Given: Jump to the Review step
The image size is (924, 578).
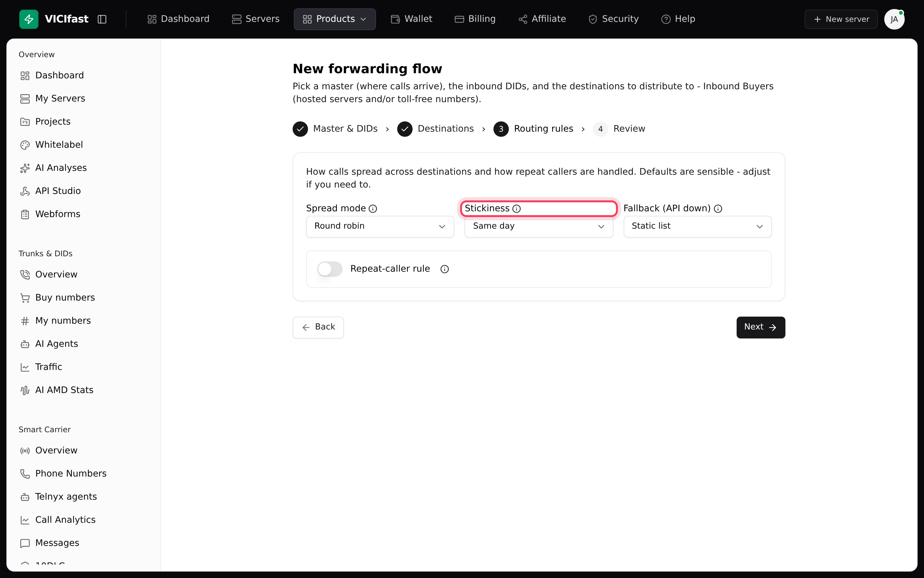Looking at the screenshot, I should coord(619,129).
